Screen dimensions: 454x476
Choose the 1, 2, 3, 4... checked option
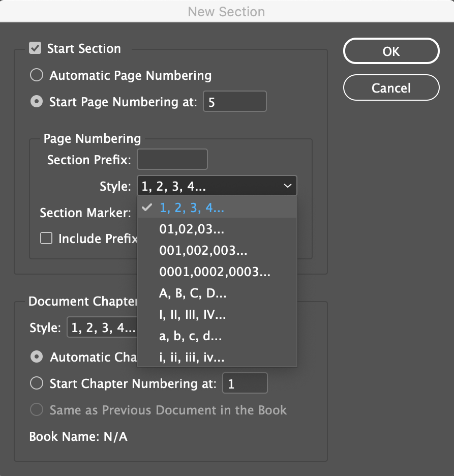coord(217,207)
